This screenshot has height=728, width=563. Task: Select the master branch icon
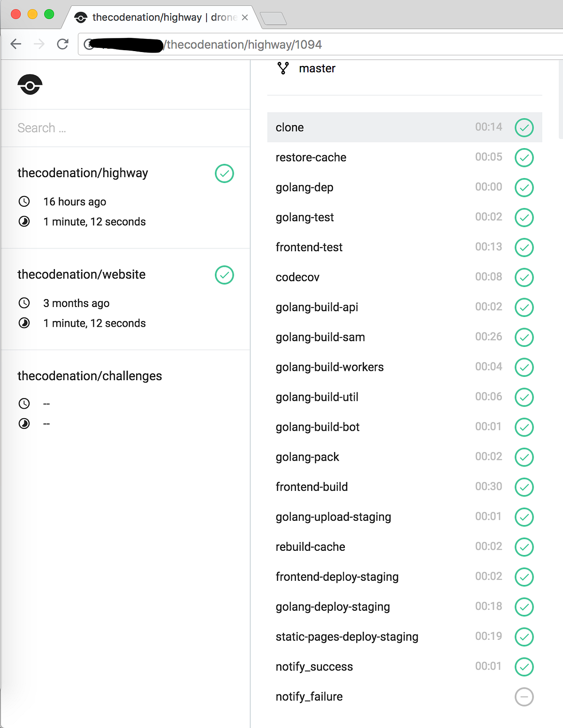[x=283, y=68]
